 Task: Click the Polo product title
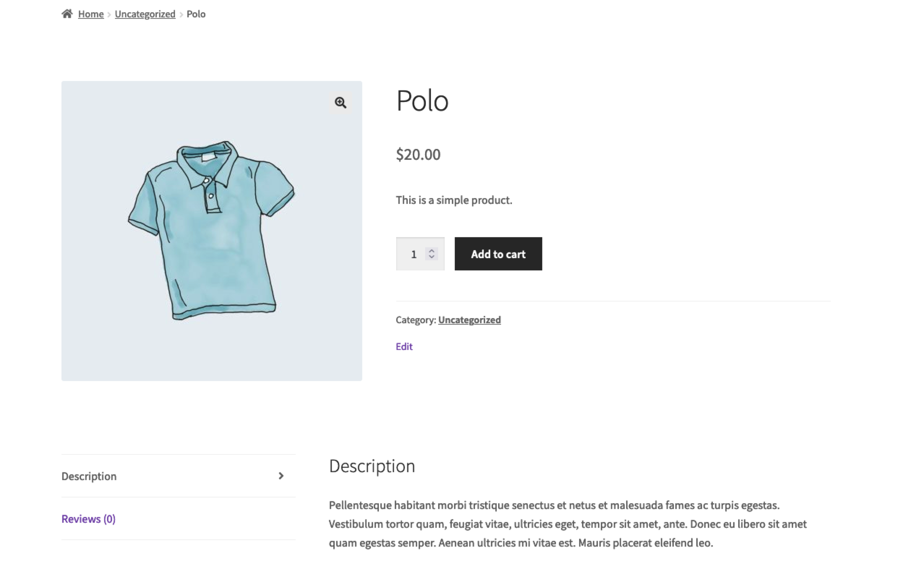(x=422, y=101)
